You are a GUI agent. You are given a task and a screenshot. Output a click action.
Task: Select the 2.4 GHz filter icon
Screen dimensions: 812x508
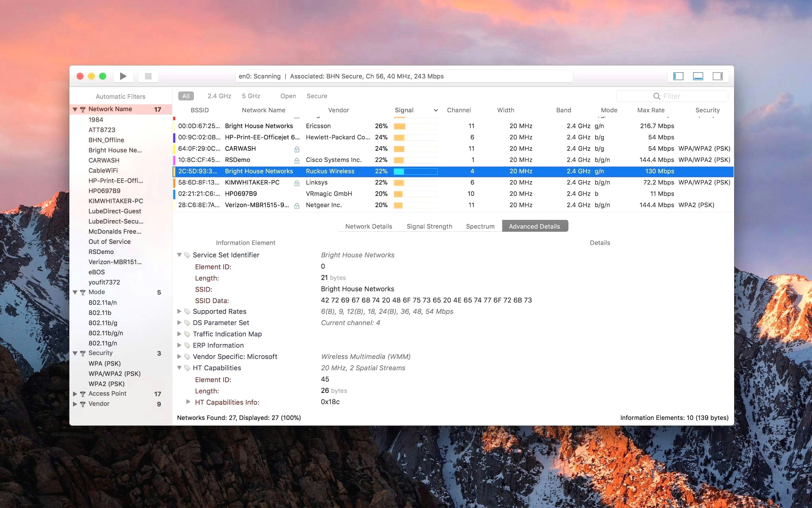[219, 95]
